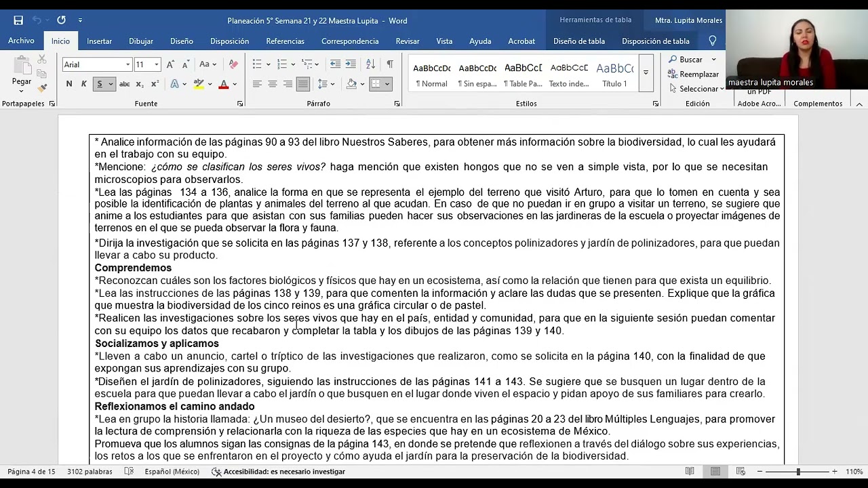The image size is (868, 488).
Task: Center the paragraph text
Action: (273, 84)
